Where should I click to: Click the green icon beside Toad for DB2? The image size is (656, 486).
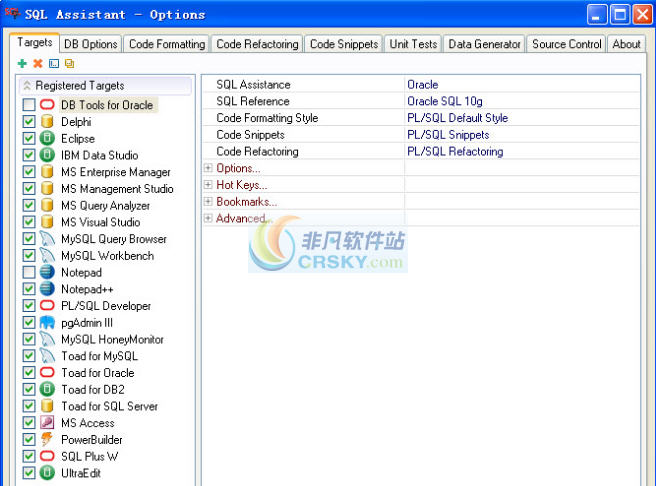(47, 389)
